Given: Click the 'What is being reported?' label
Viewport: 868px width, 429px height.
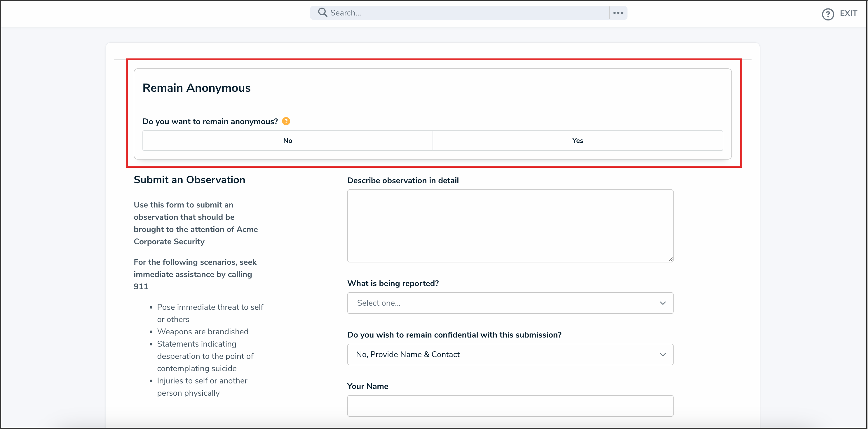Looking at the screenshot, I should click(x=393, y=283).
